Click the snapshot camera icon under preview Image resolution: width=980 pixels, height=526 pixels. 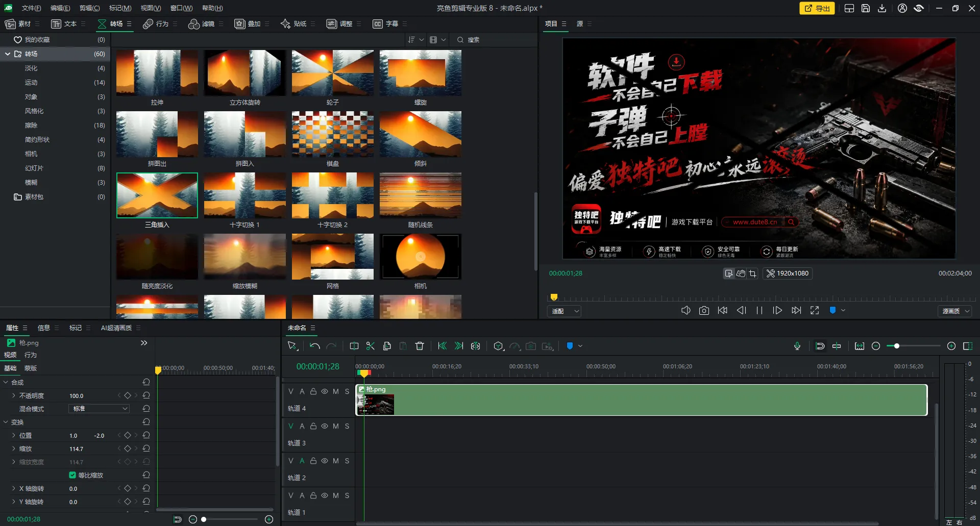[704, 310]
